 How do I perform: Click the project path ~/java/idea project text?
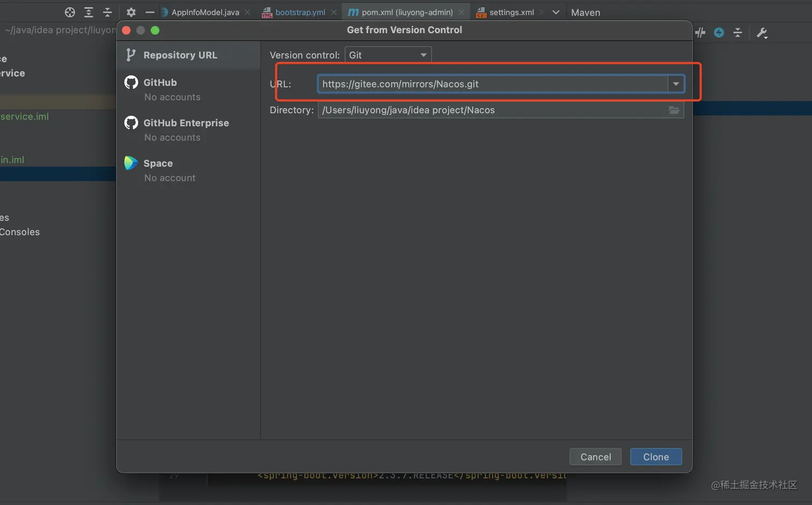coord(60,30)
